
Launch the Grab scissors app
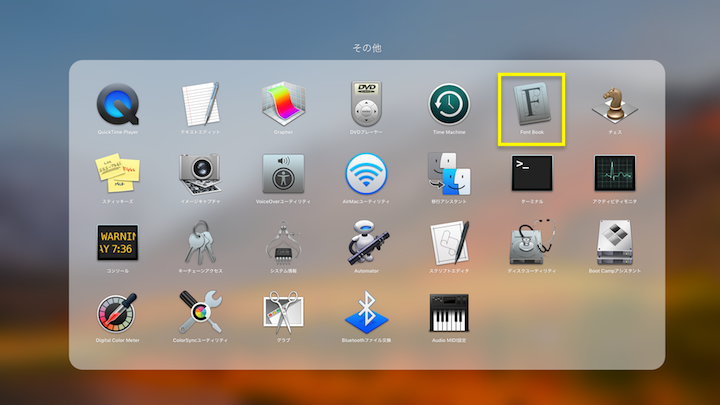pos(283,312)
